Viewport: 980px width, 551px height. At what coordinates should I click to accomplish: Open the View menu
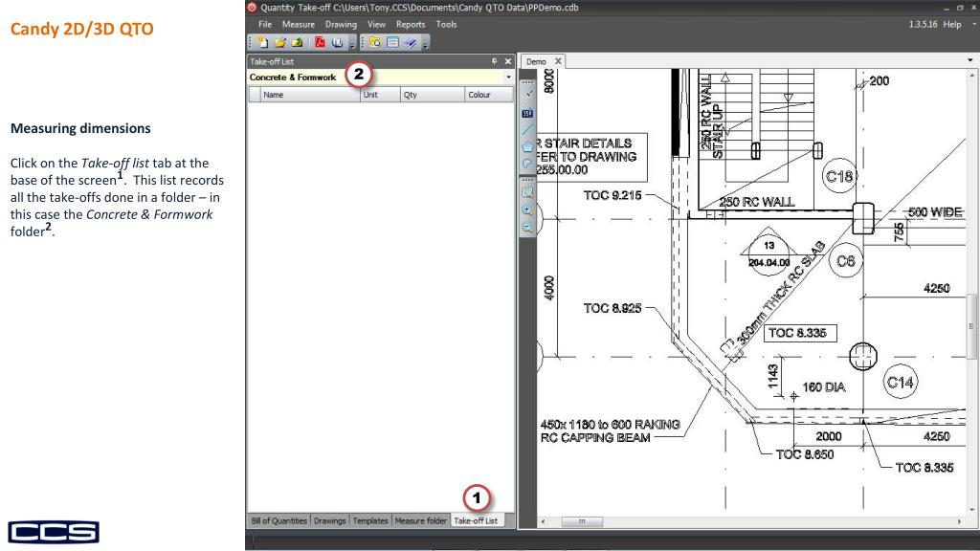[376, 24]
